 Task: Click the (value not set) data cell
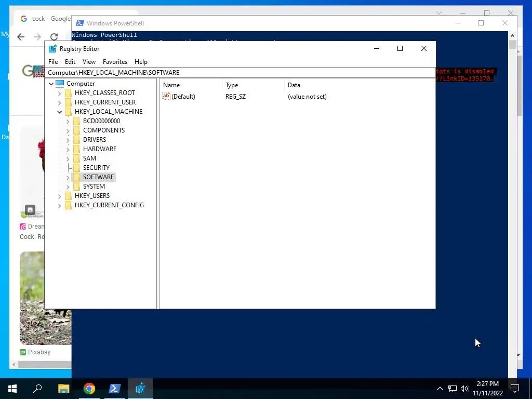[x=307, y=97]
